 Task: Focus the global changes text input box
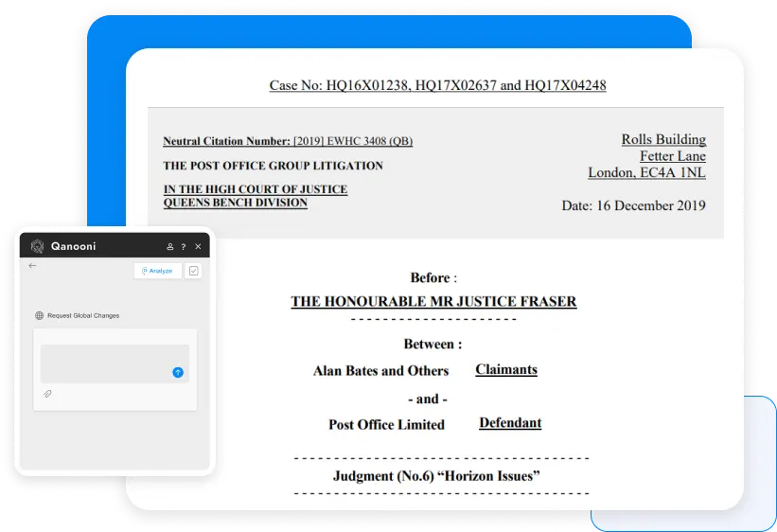115,364
